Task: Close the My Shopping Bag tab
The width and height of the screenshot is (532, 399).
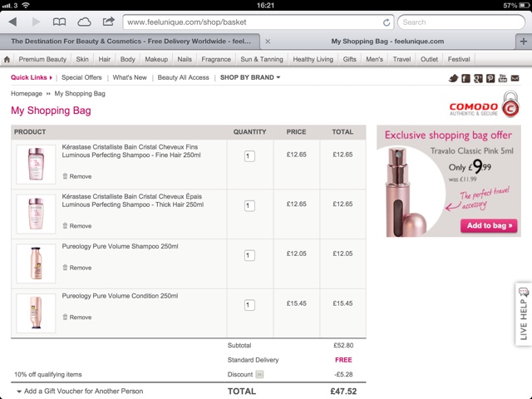Action: pos(268,42)
